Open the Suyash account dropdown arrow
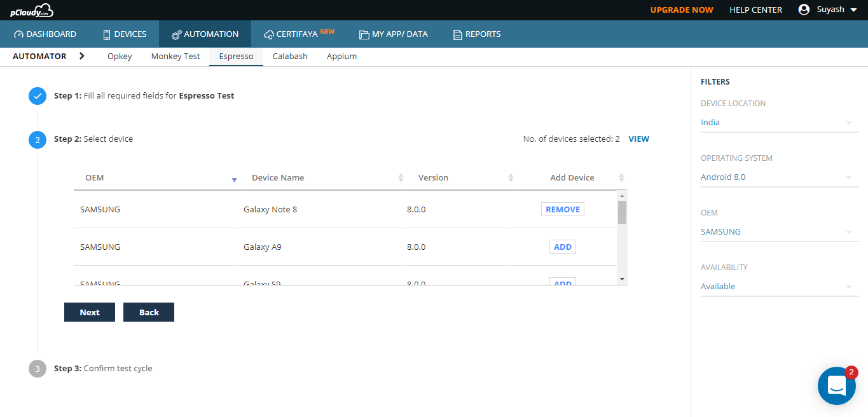The image size is (868, 417). pos(853,10)
